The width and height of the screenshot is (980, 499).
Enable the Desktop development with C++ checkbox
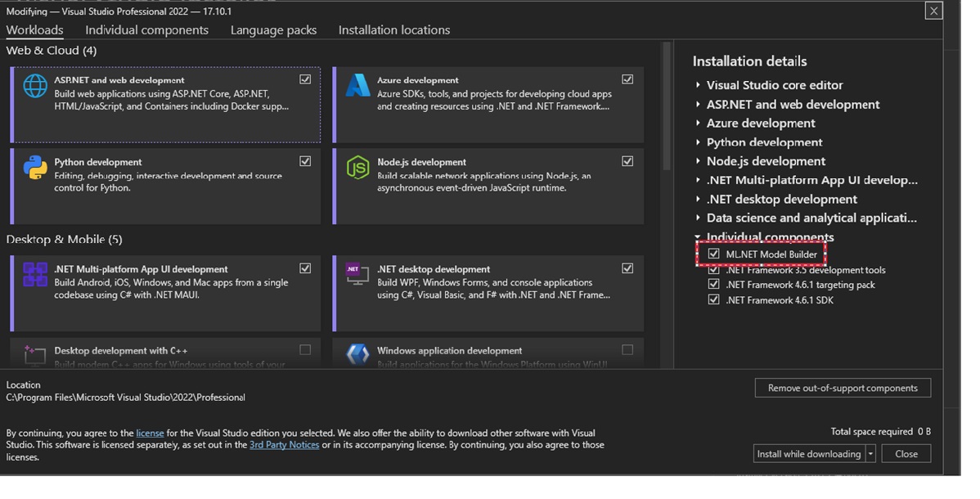[305, 350]
